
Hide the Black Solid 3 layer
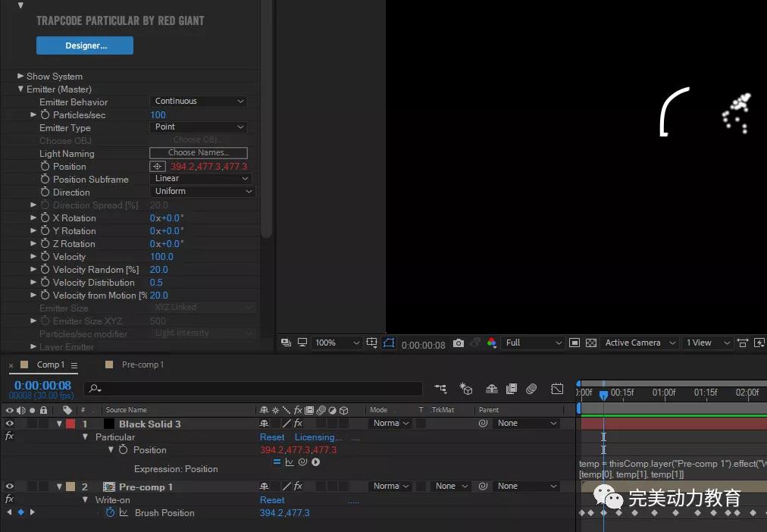click(x=10, y=424)
